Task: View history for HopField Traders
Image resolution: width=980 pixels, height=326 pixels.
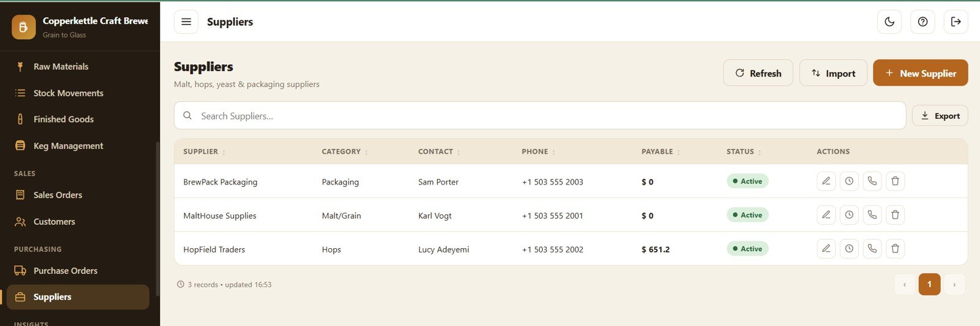Action: [849, 249]
